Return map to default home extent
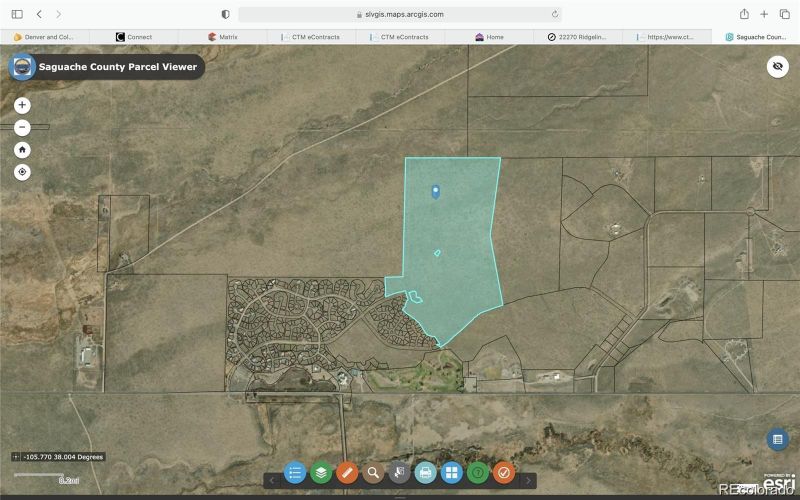Viewport: 800px width, 500px height. pos(22,150)
